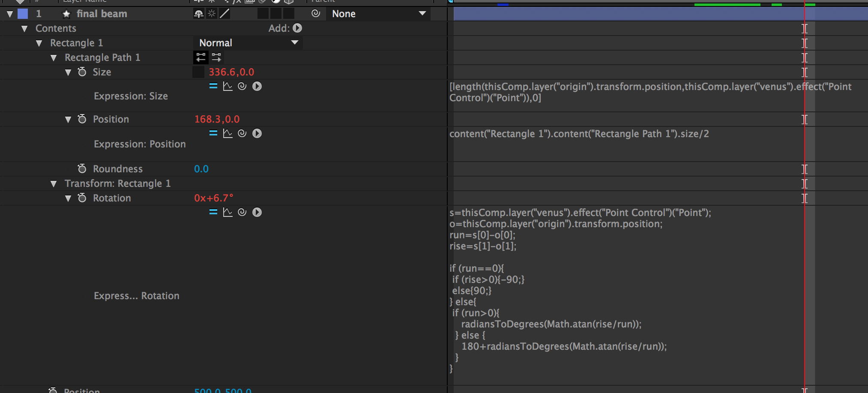Select the Rectangle 1 row label
This screenshot has width=868, height=393.
pos(77,43)
